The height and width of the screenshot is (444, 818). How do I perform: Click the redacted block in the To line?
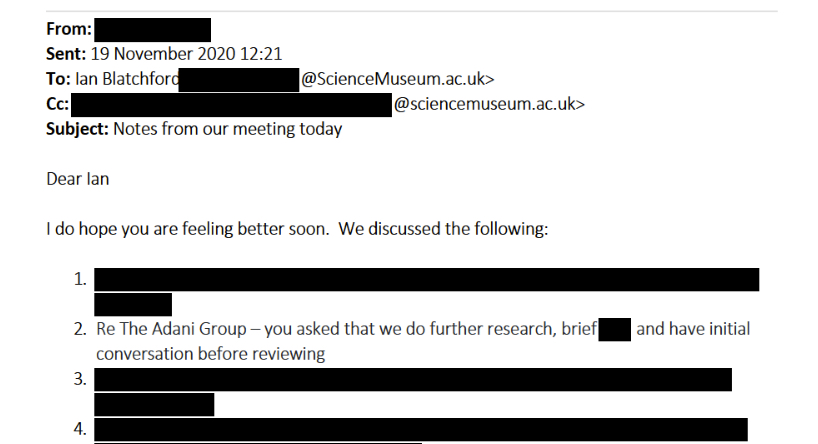click(x=239, y=79)
